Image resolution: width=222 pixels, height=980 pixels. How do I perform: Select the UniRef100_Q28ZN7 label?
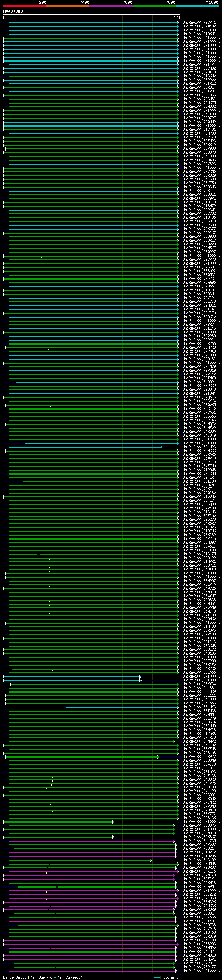pyautogui.click(x=199, y=485)
